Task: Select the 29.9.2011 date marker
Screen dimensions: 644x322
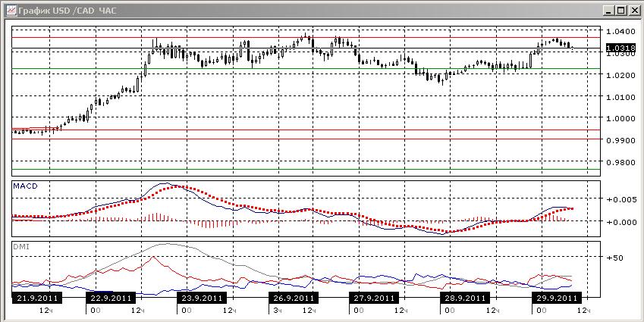Action: pos(557,298)
